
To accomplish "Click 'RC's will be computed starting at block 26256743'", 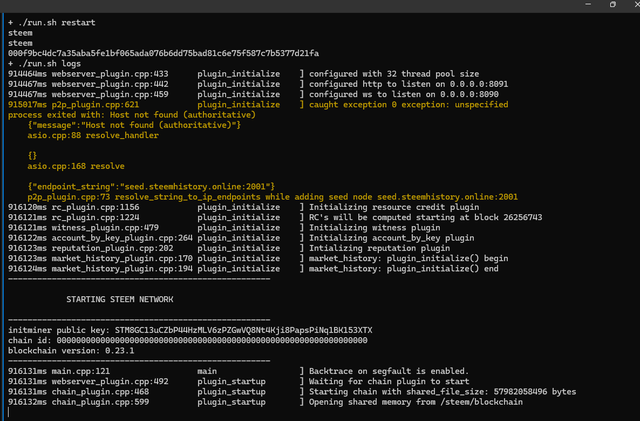I will pos(425,217).
